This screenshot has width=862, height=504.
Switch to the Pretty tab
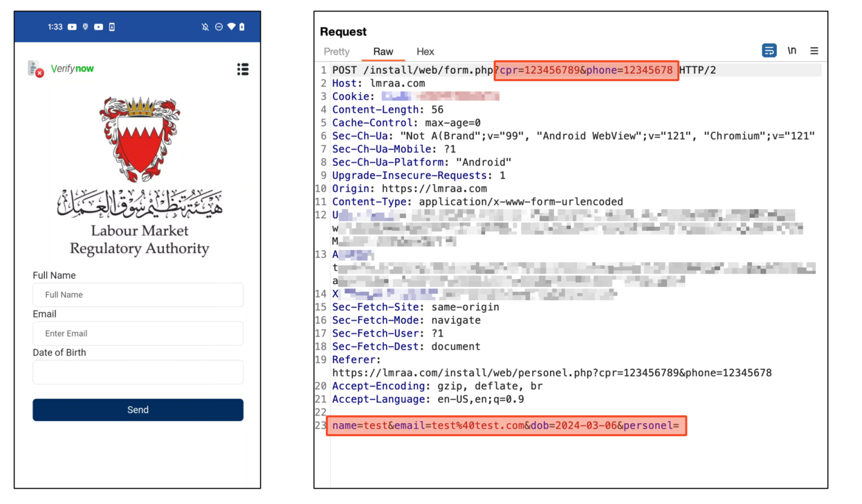coord(337,52)
